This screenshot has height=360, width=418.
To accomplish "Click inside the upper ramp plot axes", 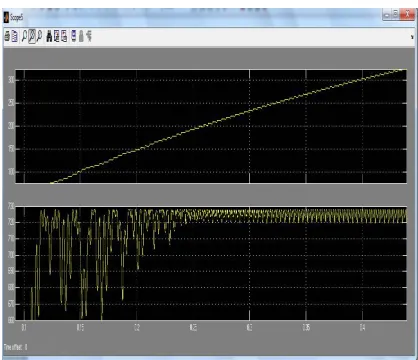I will [211, 126].
